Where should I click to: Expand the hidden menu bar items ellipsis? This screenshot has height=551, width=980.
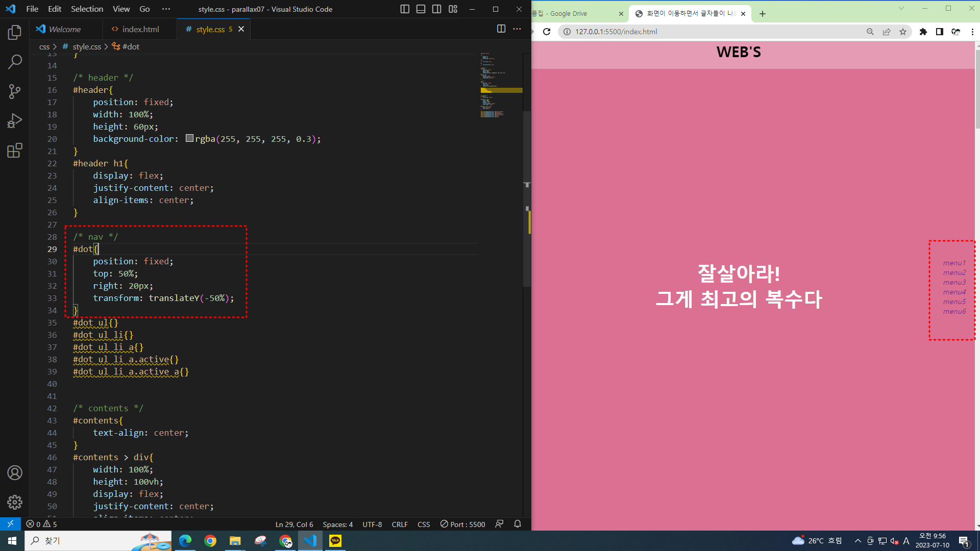pyautogui.click(x=166, y=9)
